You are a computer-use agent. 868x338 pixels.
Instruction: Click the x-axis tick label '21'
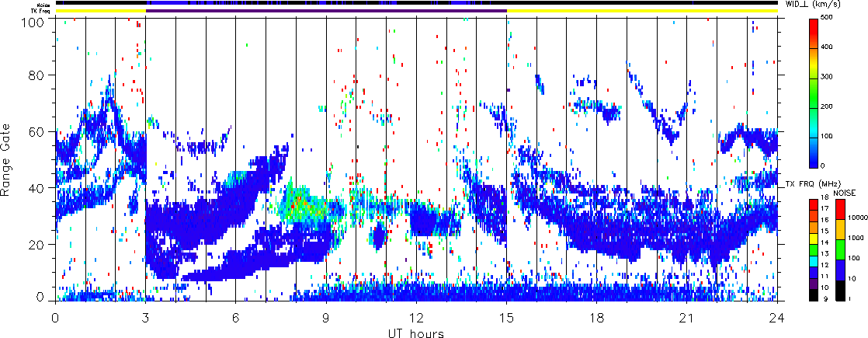tap(687, 317)
